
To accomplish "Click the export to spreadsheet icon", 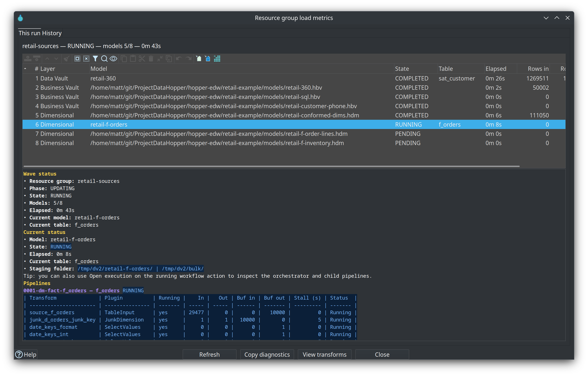I will [199, 59].
